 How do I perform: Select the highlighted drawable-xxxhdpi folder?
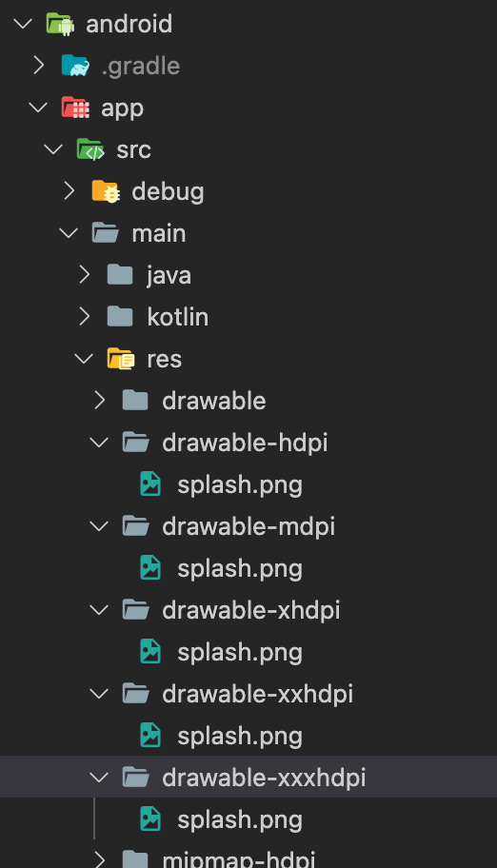(x=248, y=778)
